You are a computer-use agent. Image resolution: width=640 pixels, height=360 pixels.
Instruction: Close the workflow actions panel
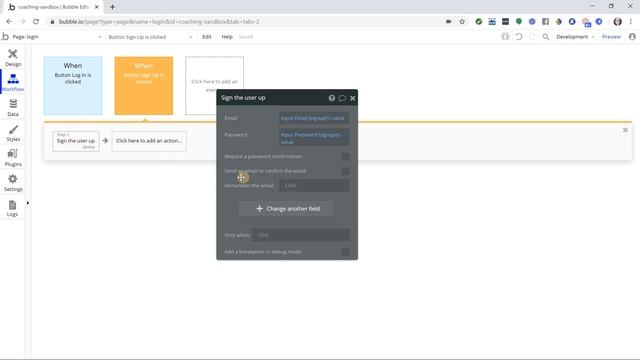[625, 130]
